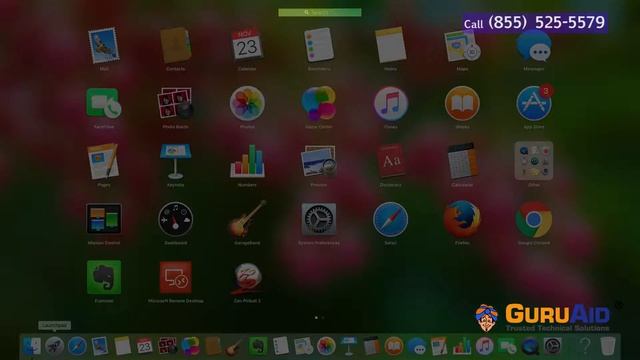The width and height of the screenshot is (640, 360).
Task: Open FaceTime in the Launchpad grid
Action: tap(104, 103)
